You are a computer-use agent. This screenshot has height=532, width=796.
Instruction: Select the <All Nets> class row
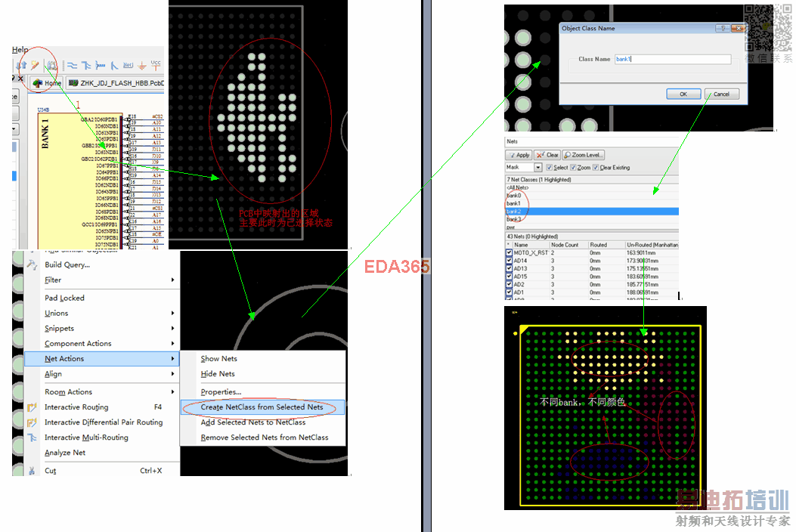click(x=592, y=188)
